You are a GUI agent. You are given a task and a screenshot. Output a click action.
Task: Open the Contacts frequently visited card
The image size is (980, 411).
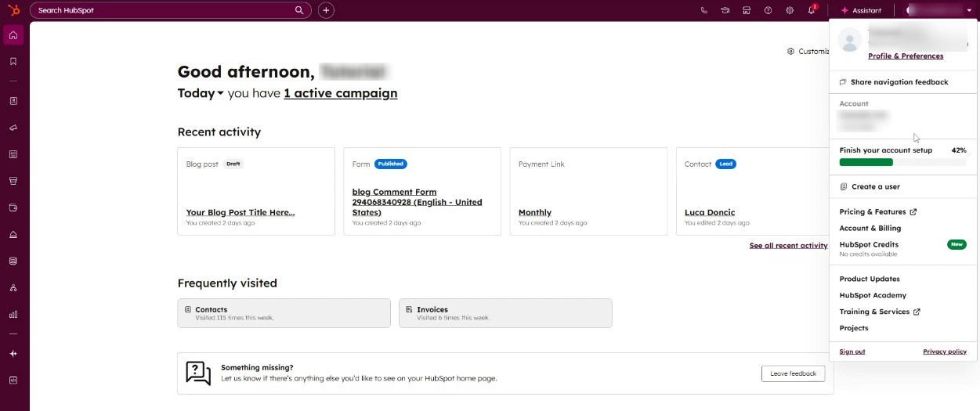tap(284, 313)
